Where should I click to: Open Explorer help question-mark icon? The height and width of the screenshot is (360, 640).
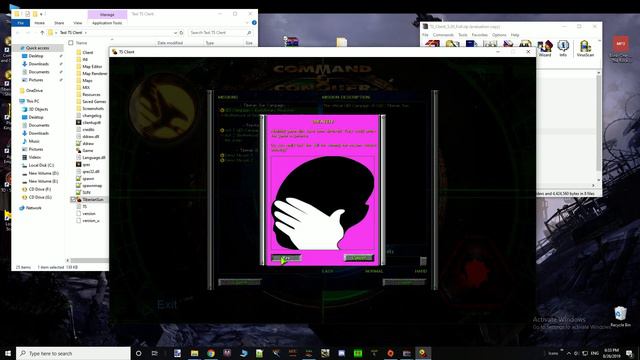[254, 23]
